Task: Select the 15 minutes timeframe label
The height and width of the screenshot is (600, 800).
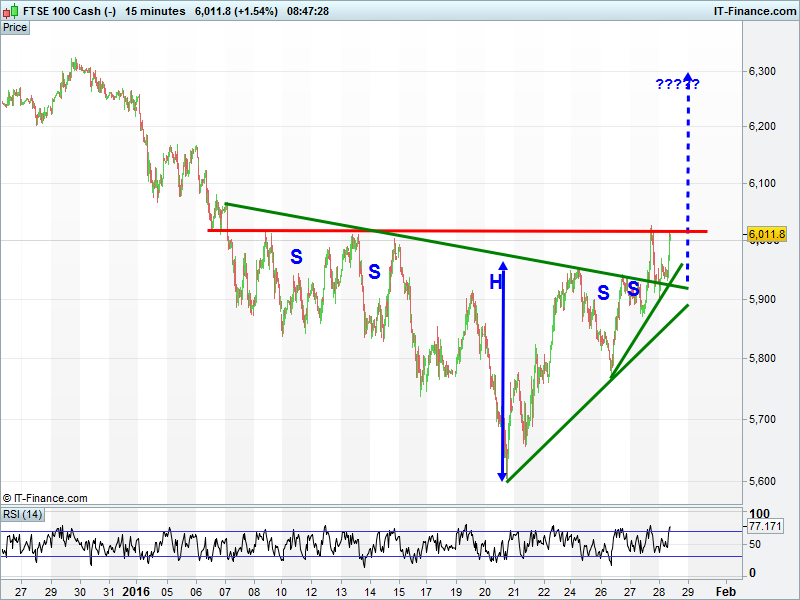Action: click(x=155, y=11)
